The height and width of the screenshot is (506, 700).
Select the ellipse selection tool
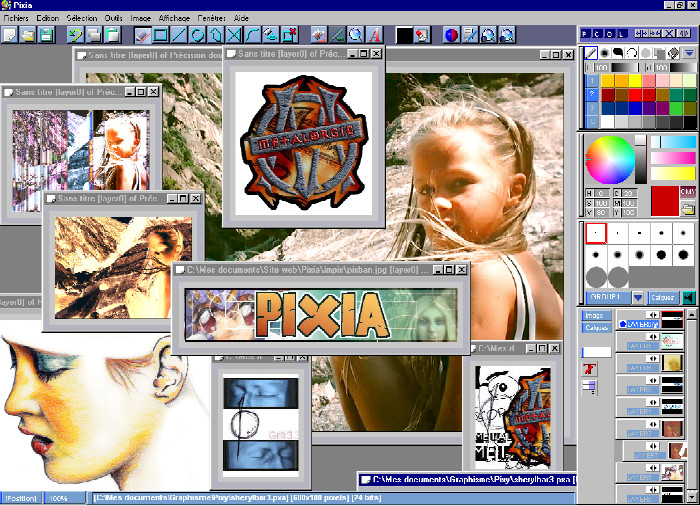click(198, 35)
